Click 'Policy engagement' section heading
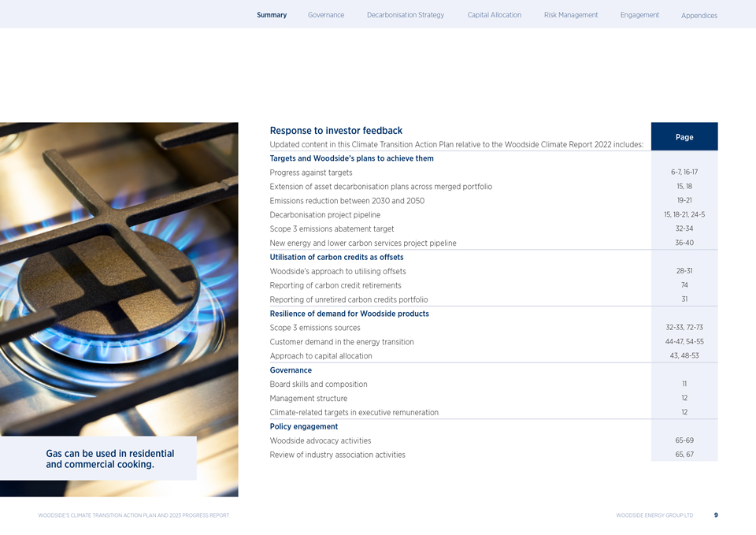Screen dimensions: 756x535 [304, 426]
